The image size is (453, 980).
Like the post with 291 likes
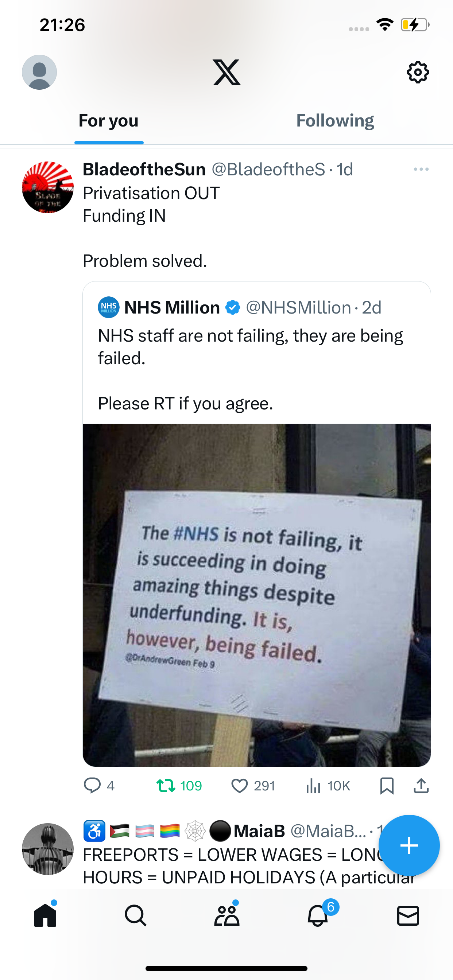(x=253, y=786)
